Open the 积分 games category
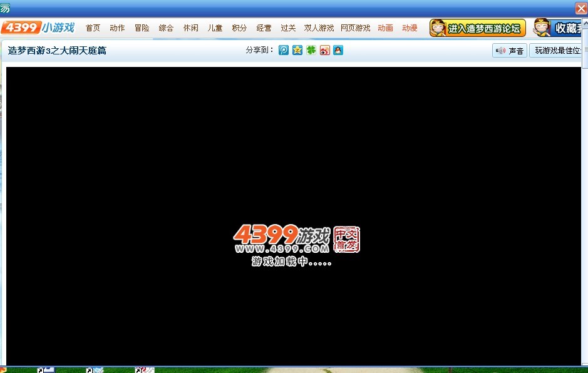Image resolution: width=588 pixels, height=373 pixels. [239, 28]
